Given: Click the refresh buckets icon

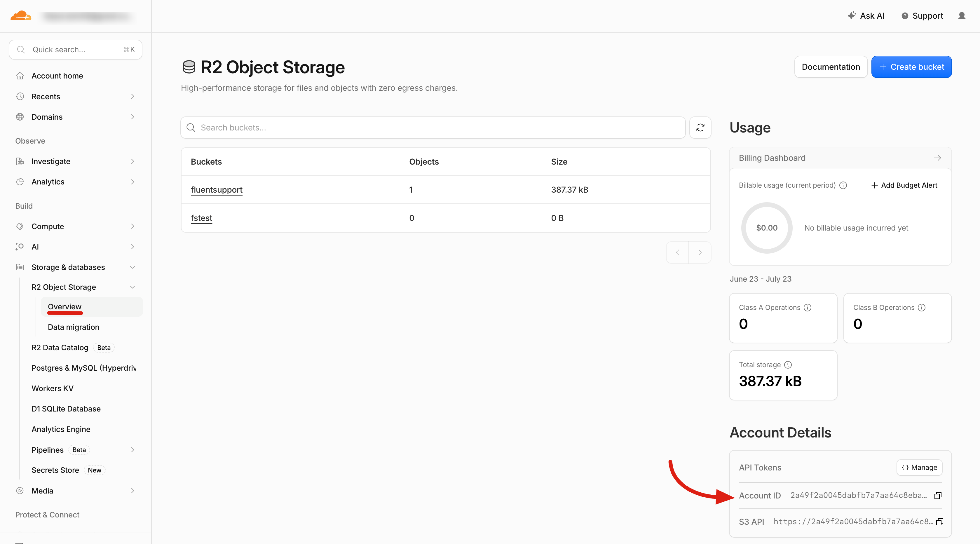Looking at the screenshot, I should [x=700, y=128].
